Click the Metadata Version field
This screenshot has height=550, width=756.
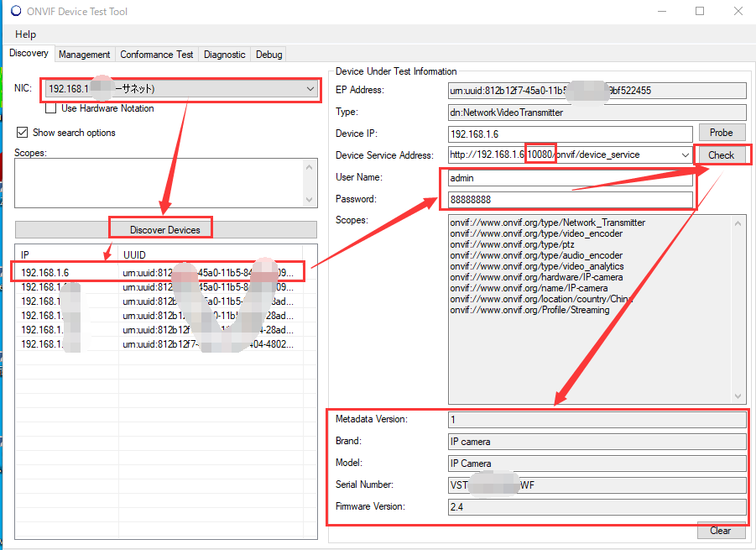tap(597, 420)
